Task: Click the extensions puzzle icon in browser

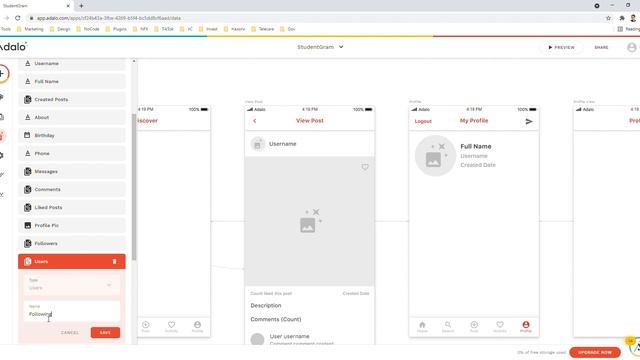Action: (622, 18)
